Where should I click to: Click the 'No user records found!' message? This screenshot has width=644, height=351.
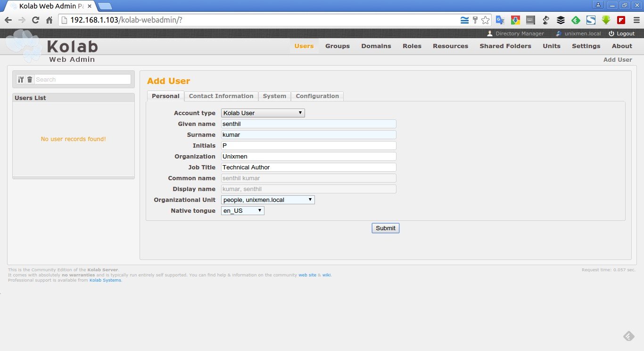(x=74, y=139)
